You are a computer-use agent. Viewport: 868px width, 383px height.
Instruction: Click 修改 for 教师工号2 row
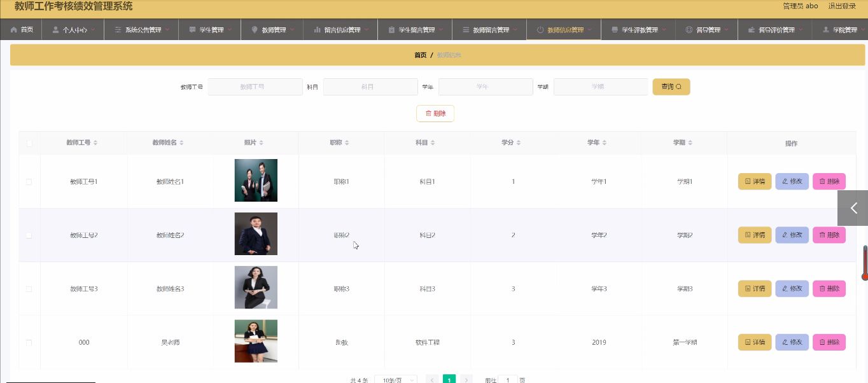[x=792, y=235]
